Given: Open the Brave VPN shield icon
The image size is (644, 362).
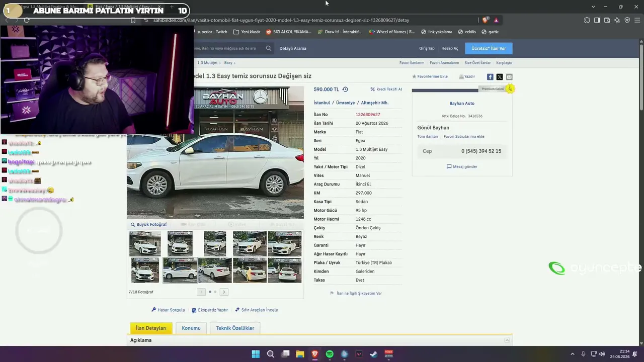Looking at the screenshot, I should [627, 20].
